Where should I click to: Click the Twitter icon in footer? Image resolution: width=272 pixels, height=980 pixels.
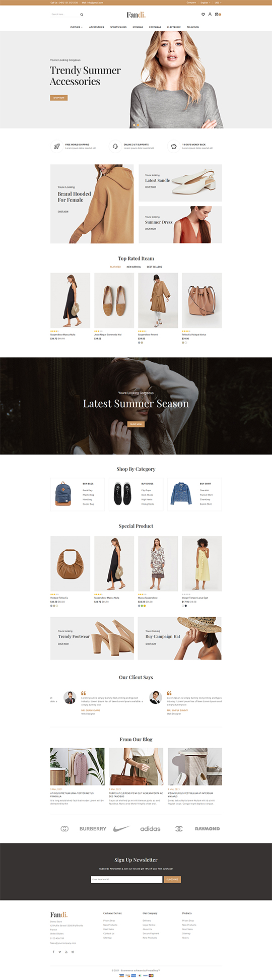point(59,952)
